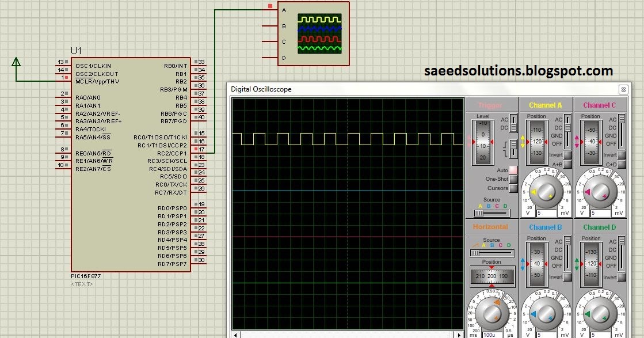The image size is (644, 338).
Task: Click the Channel B volts dial
Action: [546, 314]
